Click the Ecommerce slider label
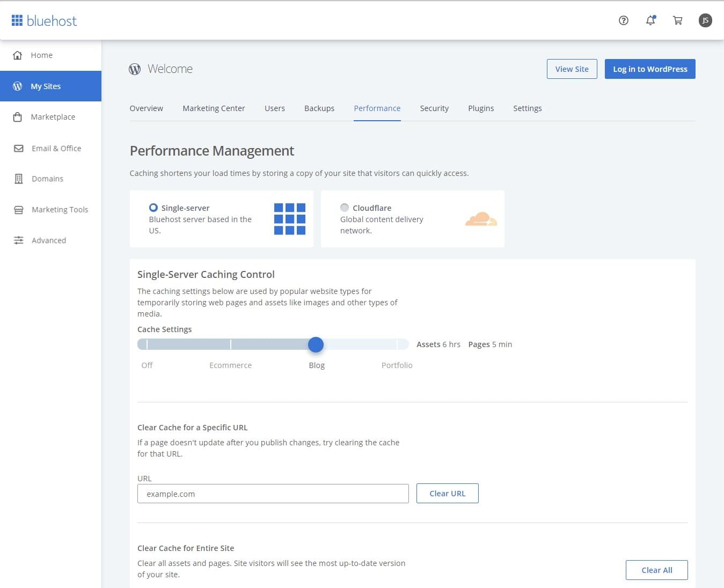The height and width of the screenshot is (588, 724). click(x=231, y=365)
